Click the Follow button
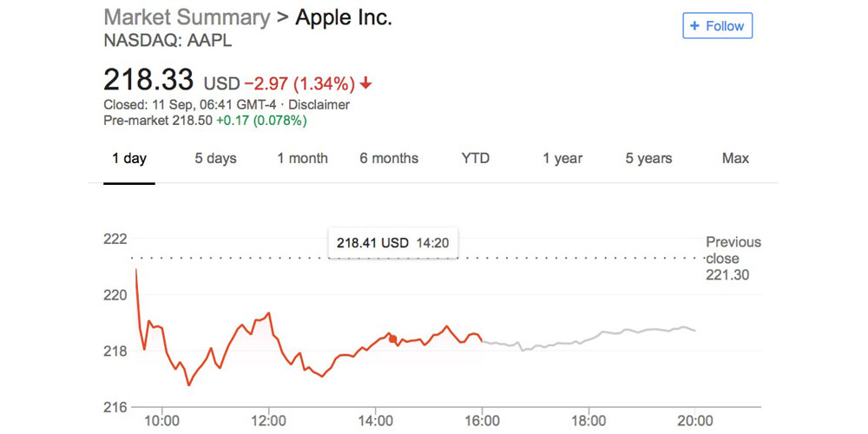Image resolution: width=868 pixels, height=434 pixels. coord(717,26)
